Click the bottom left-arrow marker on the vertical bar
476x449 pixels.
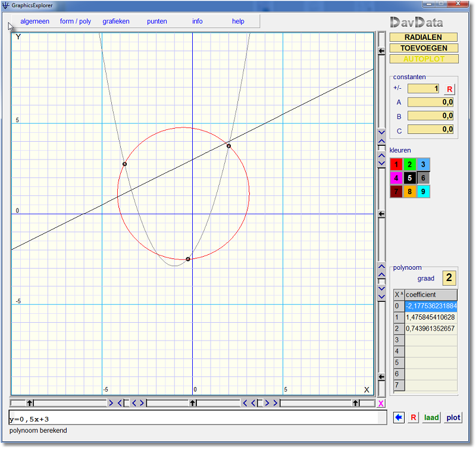pos(381,377)
